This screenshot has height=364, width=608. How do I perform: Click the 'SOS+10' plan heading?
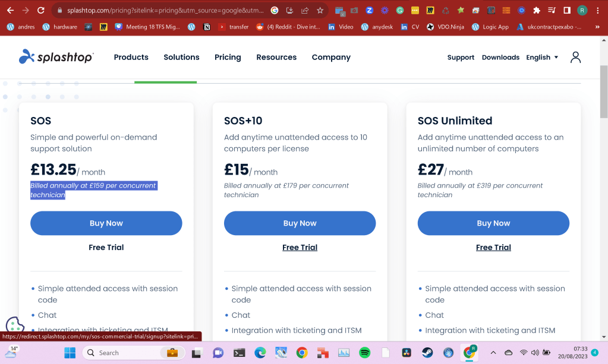coord(243,121)
